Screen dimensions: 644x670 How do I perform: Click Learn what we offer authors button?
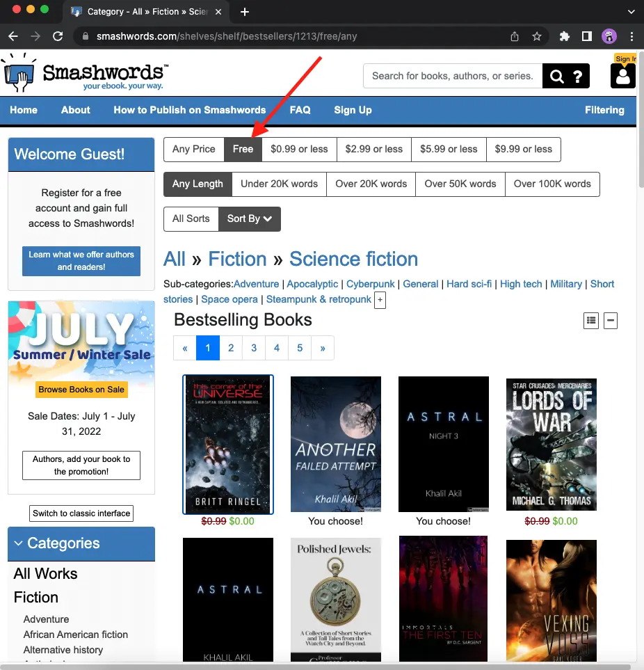point(81,261)
